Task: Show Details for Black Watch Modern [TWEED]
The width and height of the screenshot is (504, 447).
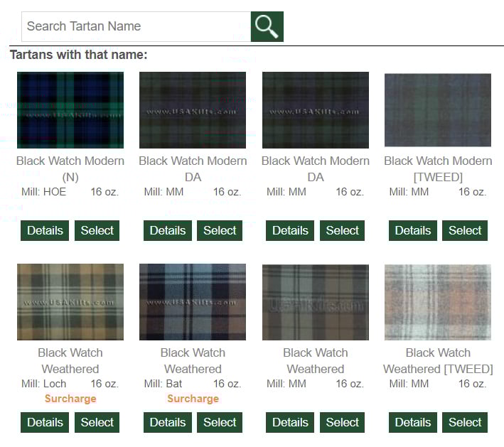Action: (413, 230)
